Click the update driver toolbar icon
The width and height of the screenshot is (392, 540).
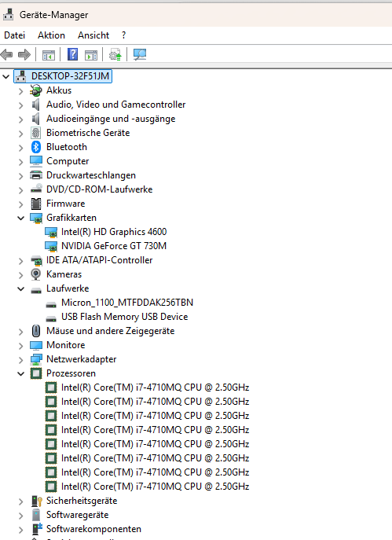(x=115, y=55)
